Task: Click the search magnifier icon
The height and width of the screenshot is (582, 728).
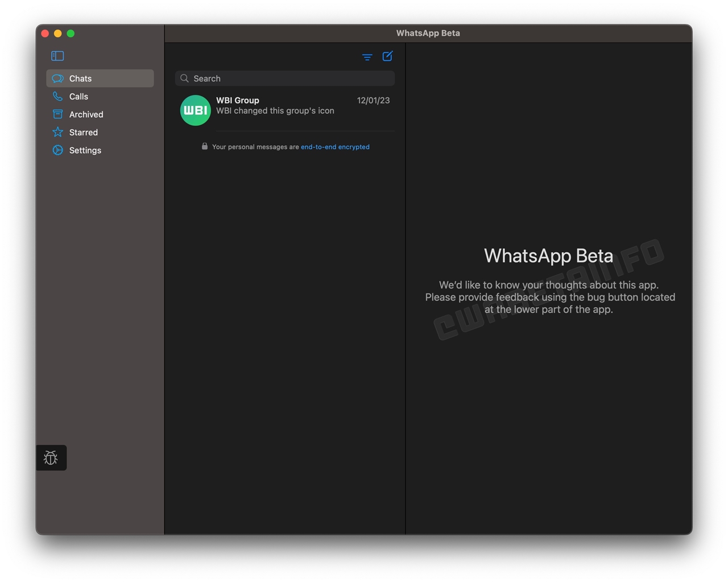Action: click(184, 78)
